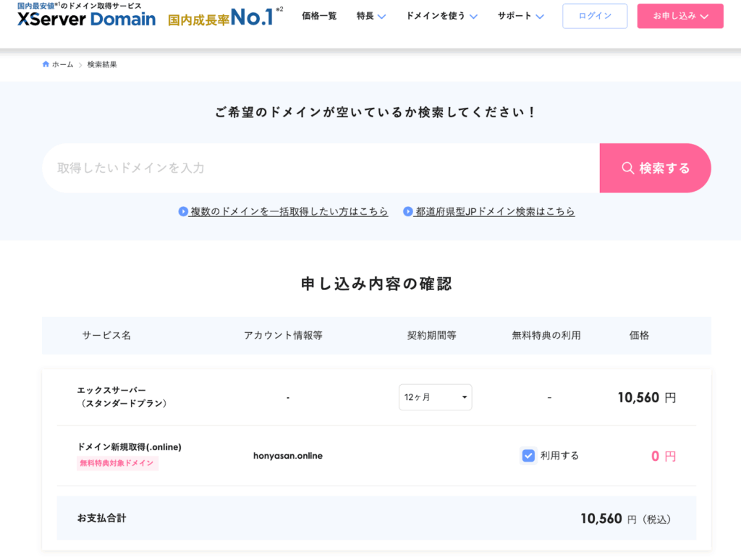Click the XServer Domain logo
This screenshot has height=560, width=741.
tap(87, 18)
